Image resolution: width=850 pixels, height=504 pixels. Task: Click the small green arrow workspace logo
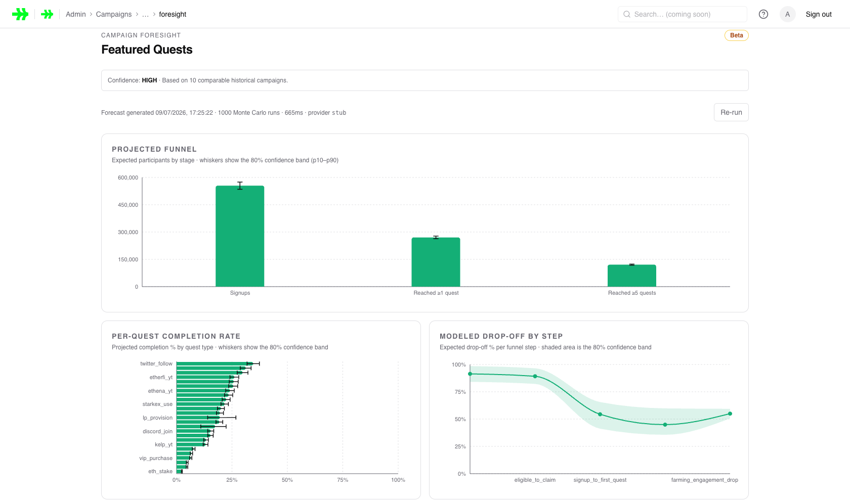click(x=47, y=14)
